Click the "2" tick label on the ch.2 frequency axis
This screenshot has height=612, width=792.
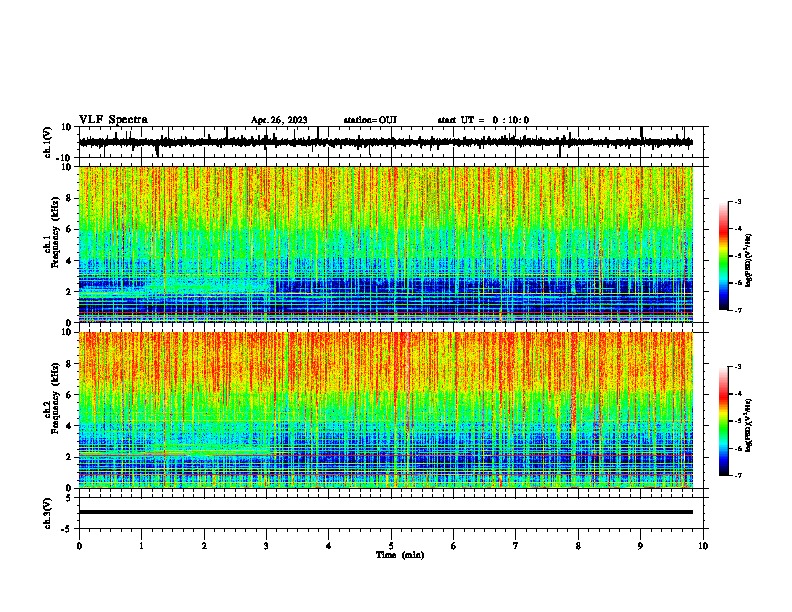click(69, 457)
